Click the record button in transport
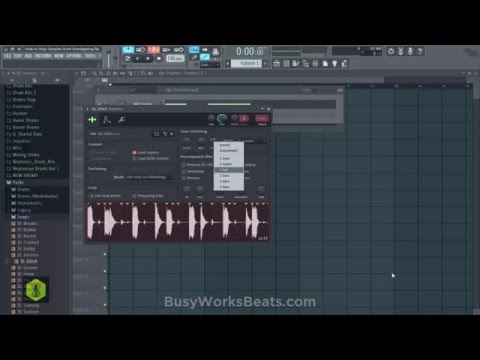The height and width of the screenshot is (360, 480). pyautogui.click(x=159, y=58)
